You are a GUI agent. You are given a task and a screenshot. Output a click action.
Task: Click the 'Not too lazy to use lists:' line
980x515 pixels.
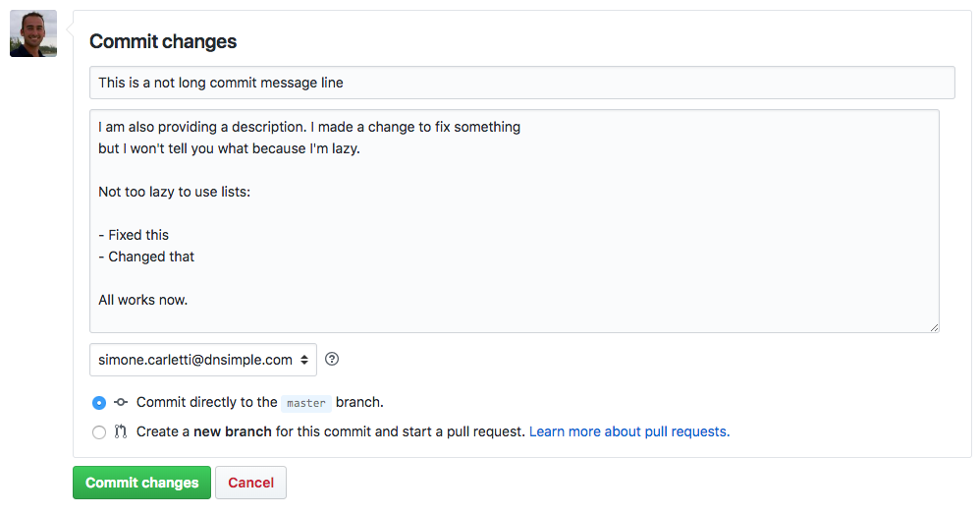tap(175, 192)
